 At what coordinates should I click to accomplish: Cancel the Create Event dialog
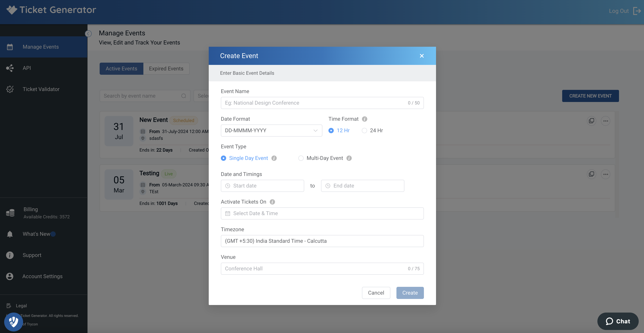(376, 293)
